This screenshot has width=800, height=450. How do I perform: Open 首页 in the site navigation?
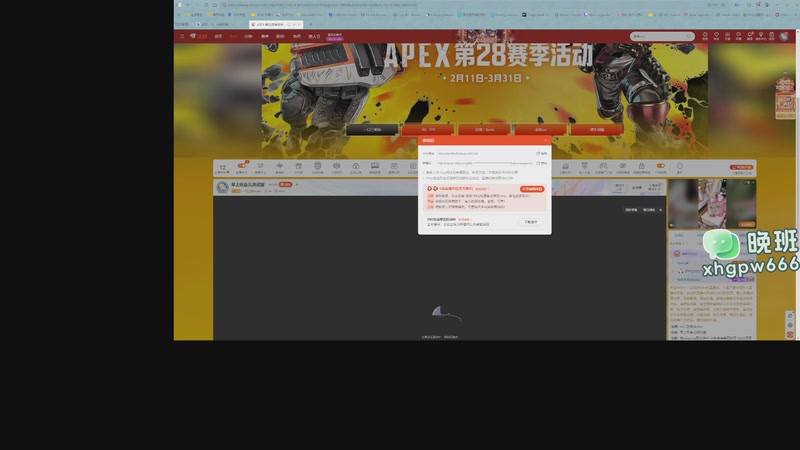[x=218, y=36]
